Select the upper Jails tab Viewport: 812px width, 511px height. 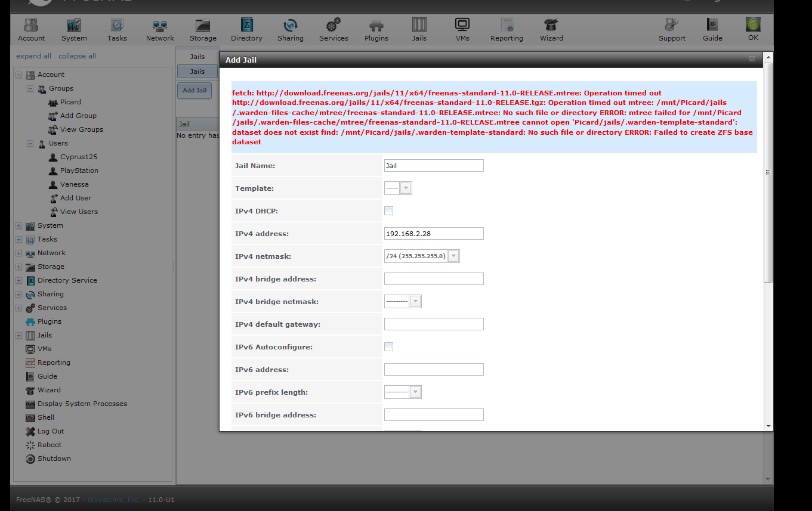(197, 57)
